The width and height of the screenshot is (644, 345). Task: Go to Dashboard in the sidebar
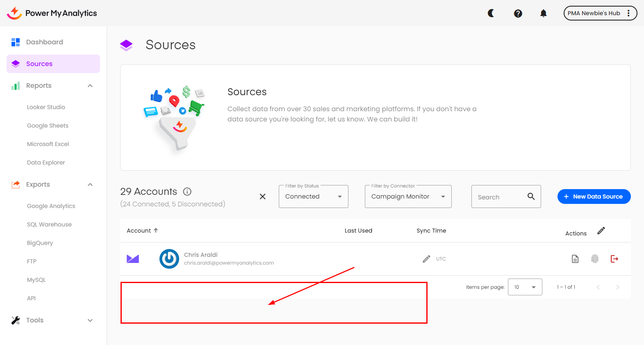click(44, 42)
